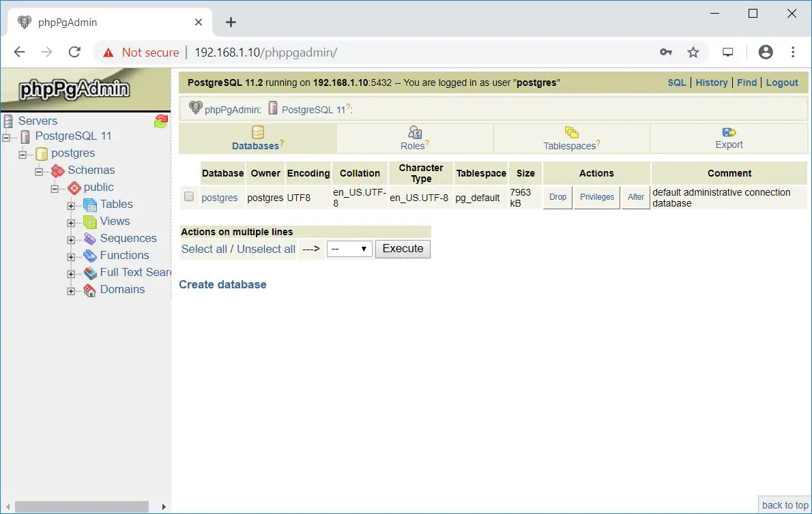The width and height of the screenshot is (812, 514).
Task: Click the cast screen icon in toolbar
Action: [727, 52]
